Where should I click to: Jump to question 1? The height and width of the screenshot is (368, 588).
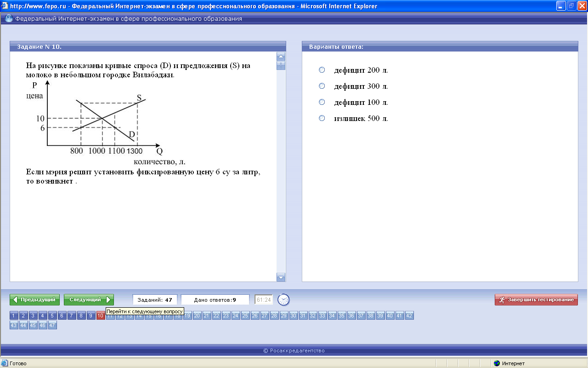point(14,316)
